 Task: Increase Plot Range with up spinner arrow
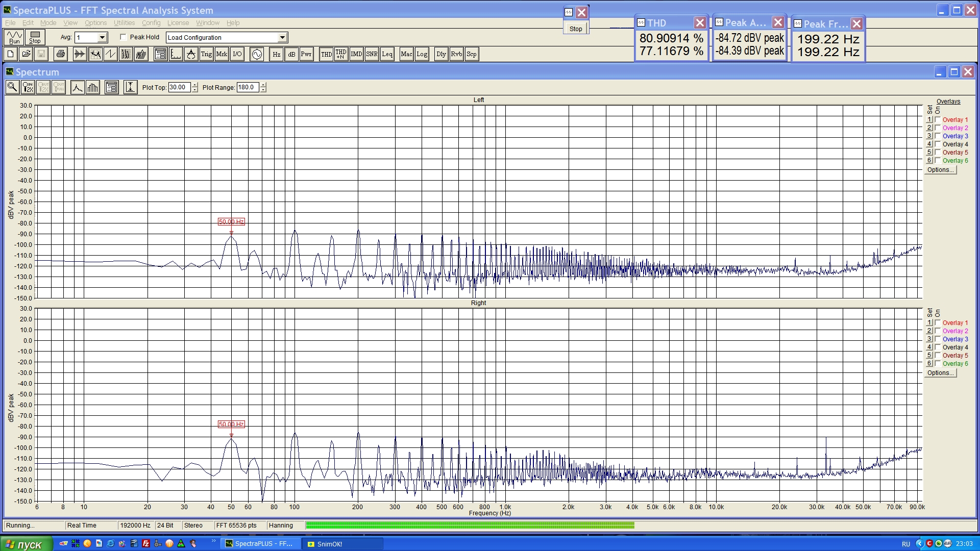pyautogui.click(x=263, y=85)
